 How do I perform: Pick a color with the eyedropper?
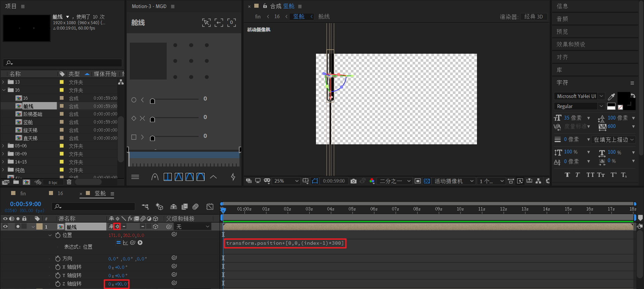pyautogui.click(x=611, y=97)
